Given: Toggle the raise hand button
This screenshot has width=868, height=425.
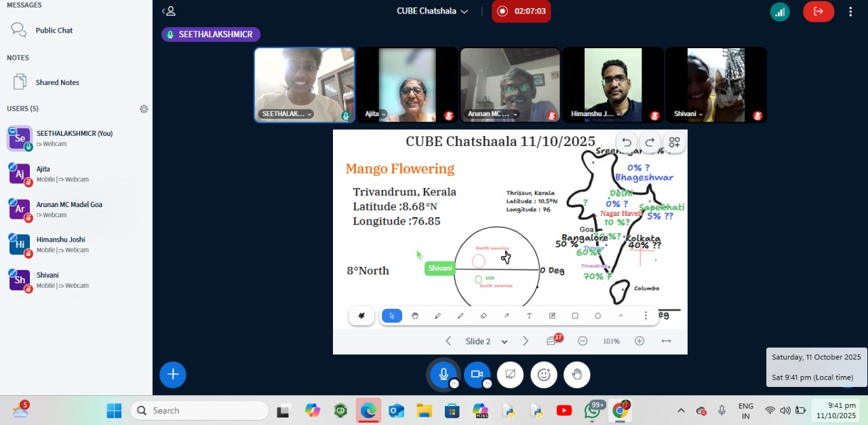Looking at the screenshot, I should [576, 374].
